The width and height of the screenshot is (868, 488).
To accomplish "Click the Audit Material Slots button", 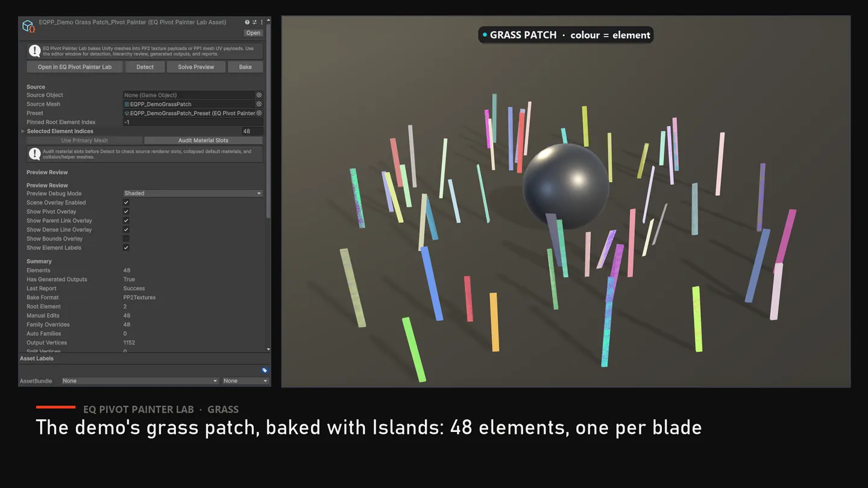I will 203,140.
